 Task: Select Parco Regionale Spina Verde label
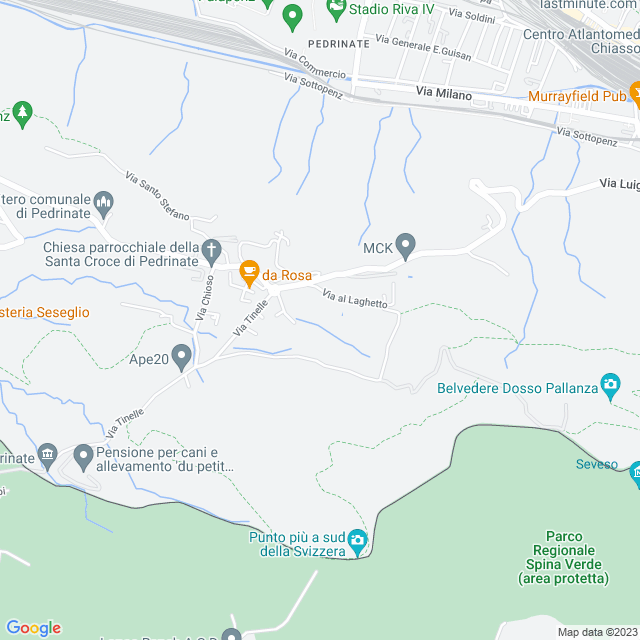tap(564, 558)
